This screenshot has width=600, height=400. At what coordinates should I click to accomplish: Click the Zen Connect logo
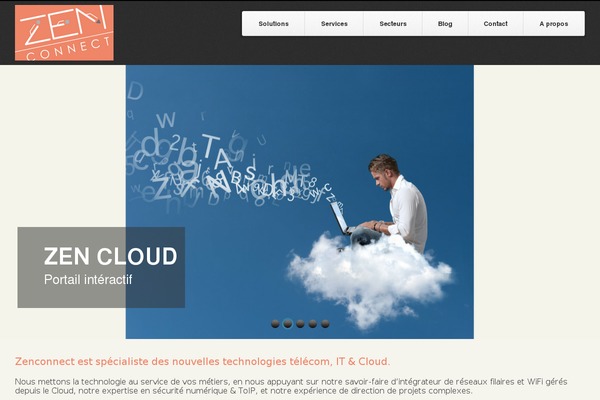64,33
